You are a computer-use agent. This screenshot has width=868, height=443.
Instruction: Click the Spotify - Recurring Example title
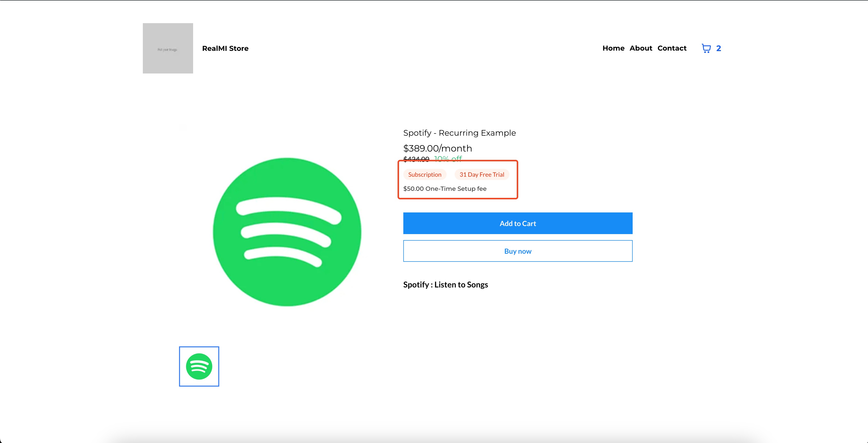click(459, 133)
